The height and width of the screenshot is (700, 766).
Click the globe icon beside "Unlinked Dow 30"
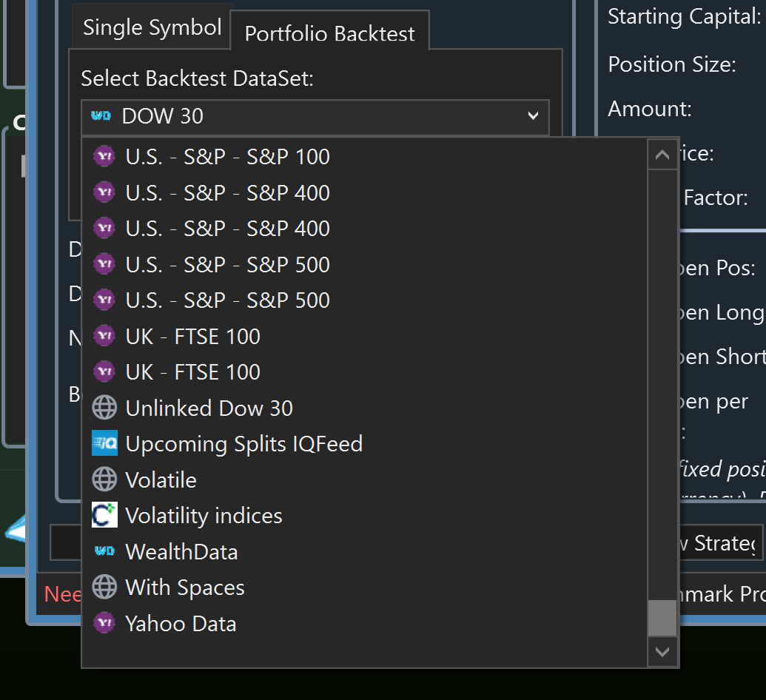pos(104,407)
